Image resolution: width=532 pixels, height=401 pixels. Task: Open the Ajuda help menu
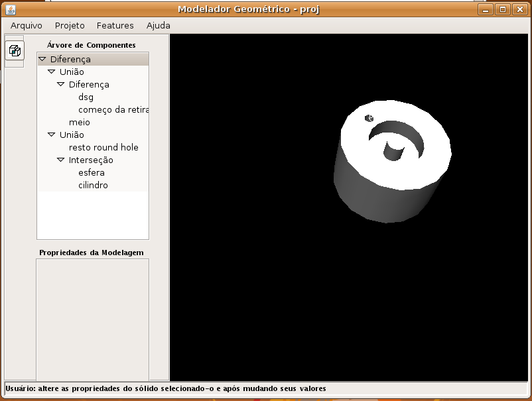pos(158,25)
